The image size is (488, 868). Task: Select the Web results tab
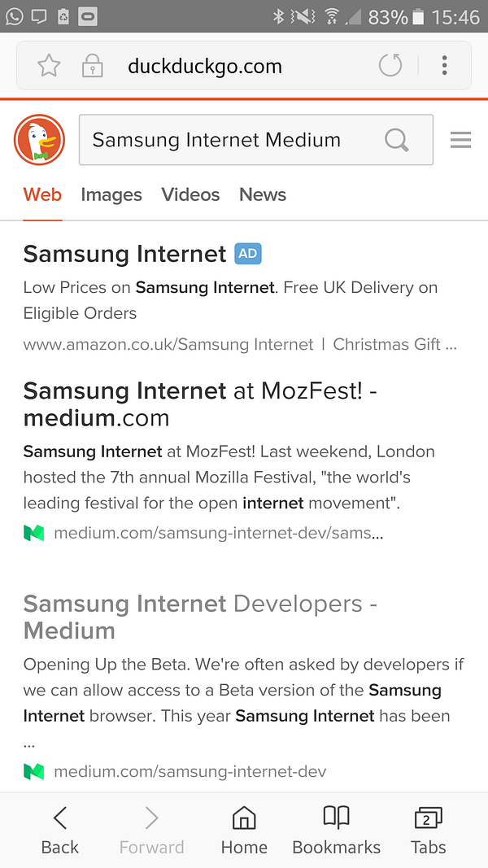coord(42,195)
